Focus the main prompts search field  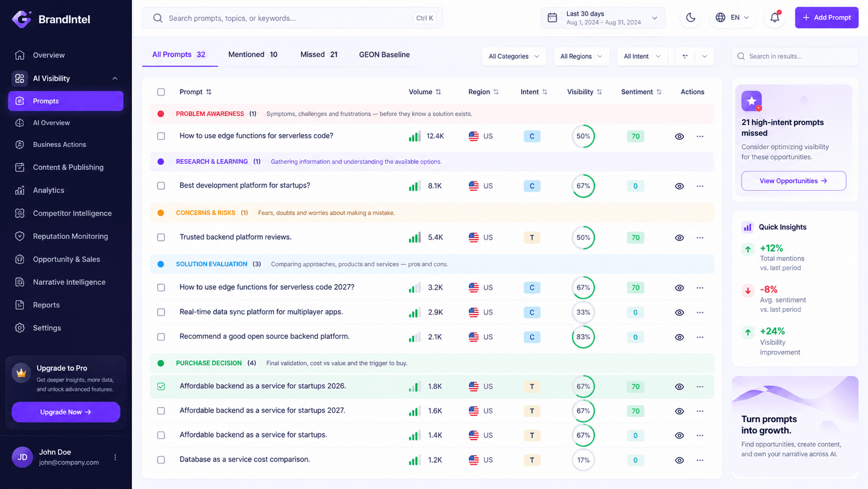pyautogui.click(x=292, y=18)
